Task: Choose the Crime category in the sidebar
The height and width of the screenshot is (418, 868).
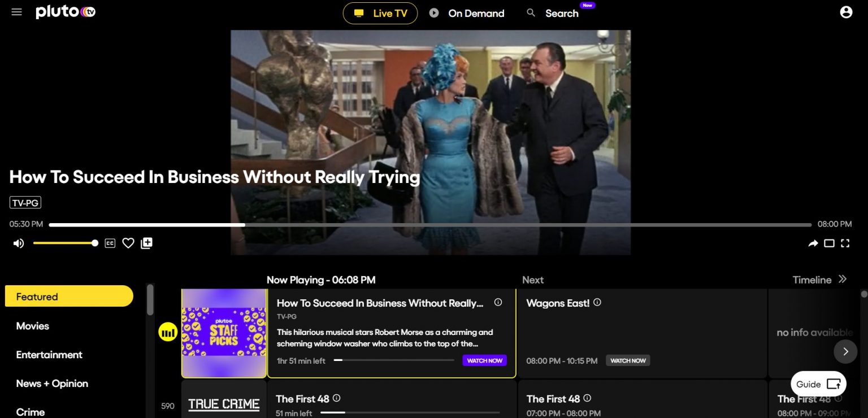Action: pos(30,412)
